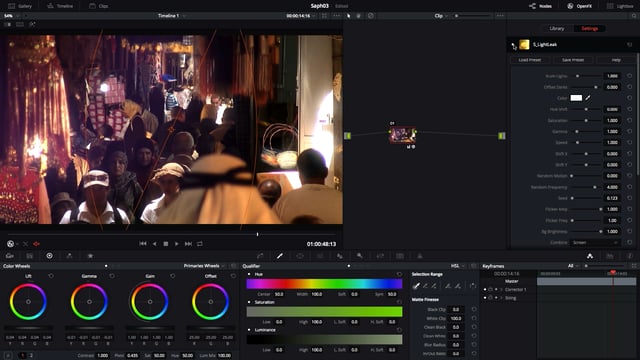Open the Timeline panel in the top bar
640x360 pixels.
coord(60,6)
